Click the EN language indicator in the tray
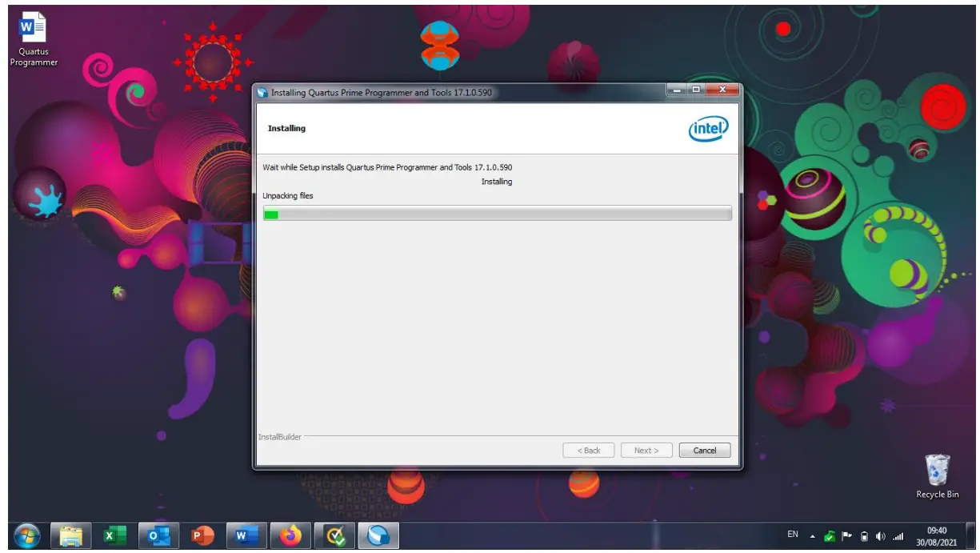Image resolution: width=980 pixels, height=553 pixels. [x=793, y=535]
